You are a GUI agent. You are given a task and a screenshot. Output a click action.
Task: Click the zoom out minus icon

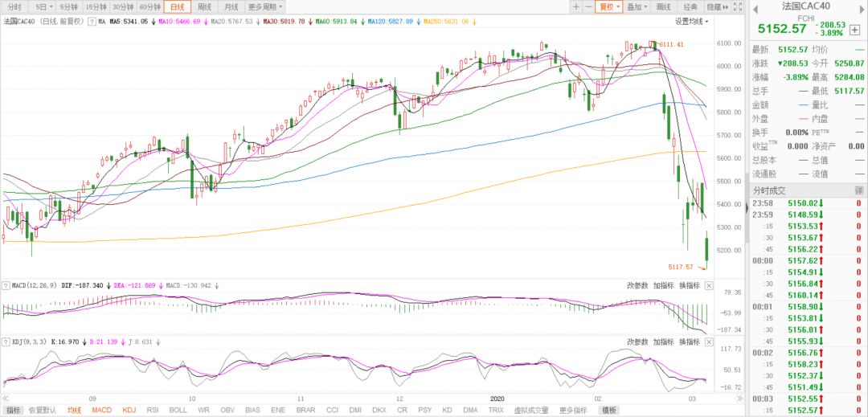point(588,6)
